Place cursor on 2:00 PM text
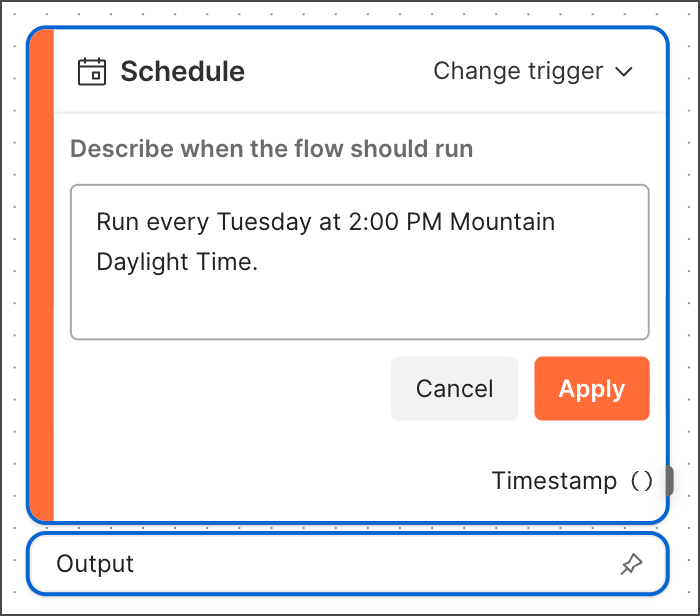The image size is (700, 616). pyautogui.click(x=396, y=222)
